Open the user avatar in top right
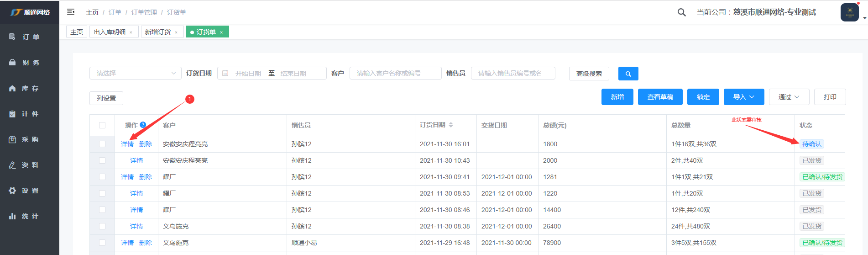The image size is (868, 255). tap(849, 12)
